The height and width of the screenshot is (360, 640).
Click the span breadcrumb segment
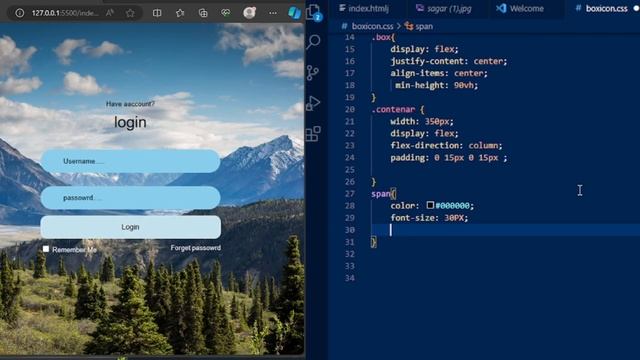click(x=419, y=26)
